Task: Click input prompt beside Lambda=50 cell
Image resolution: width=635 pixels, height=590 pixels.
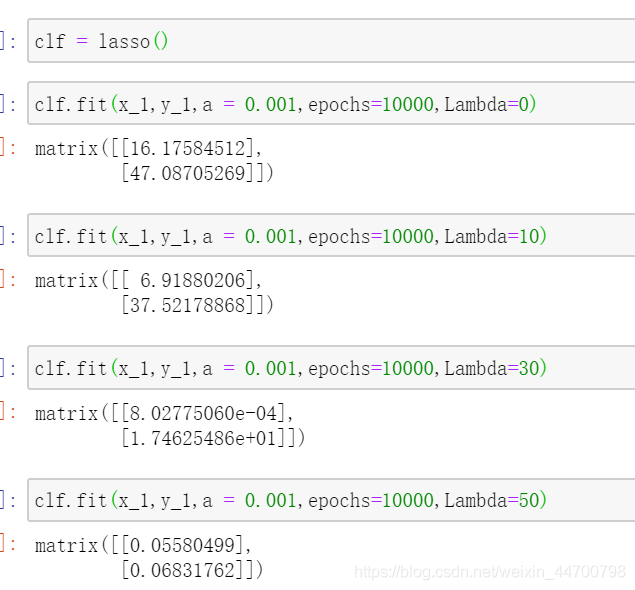Action: coord(8,501)
